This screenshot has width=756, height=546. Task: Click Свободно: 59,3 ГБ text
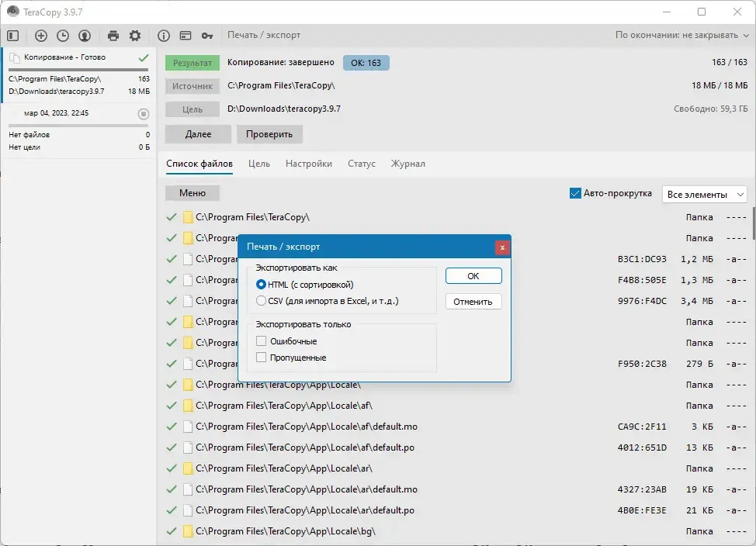tap(711, 109)
